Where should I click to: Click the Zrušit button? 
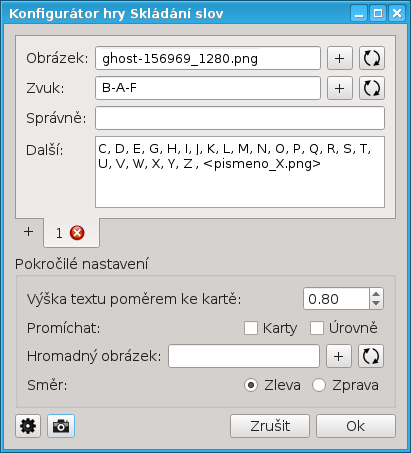[270, 426]
